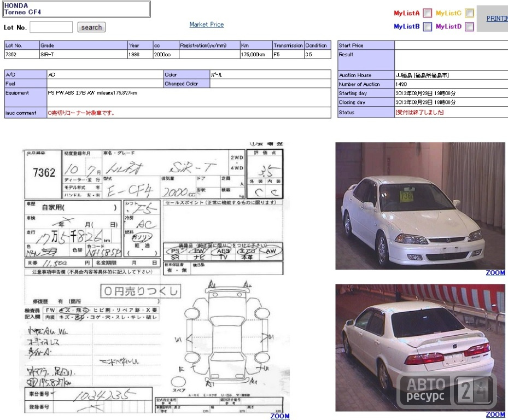Select lot number cell 7362
Viewport: 508px width, 420px height.
22,55
